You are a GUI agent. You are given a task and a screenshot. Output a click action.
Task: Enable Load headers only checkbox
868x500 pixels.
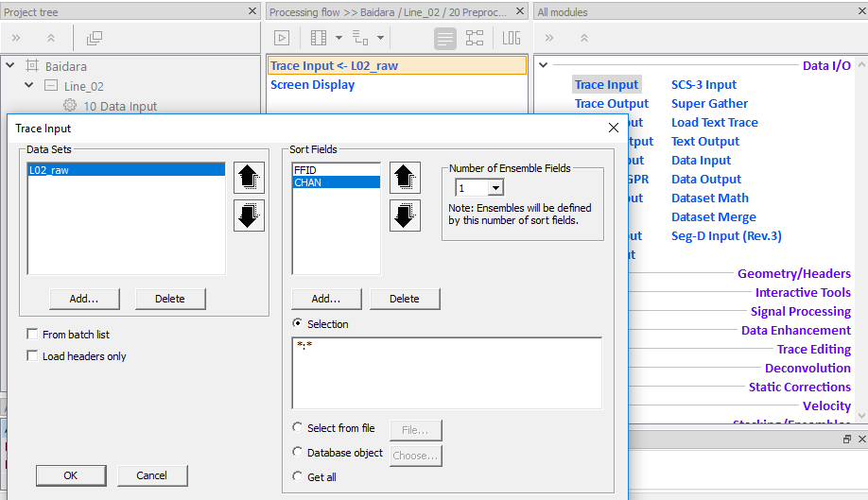point(33,355)
